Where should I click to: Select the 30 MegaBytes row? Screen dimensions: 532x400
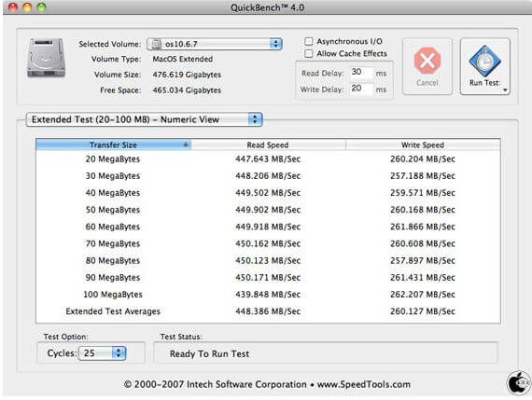coord(268,176)
